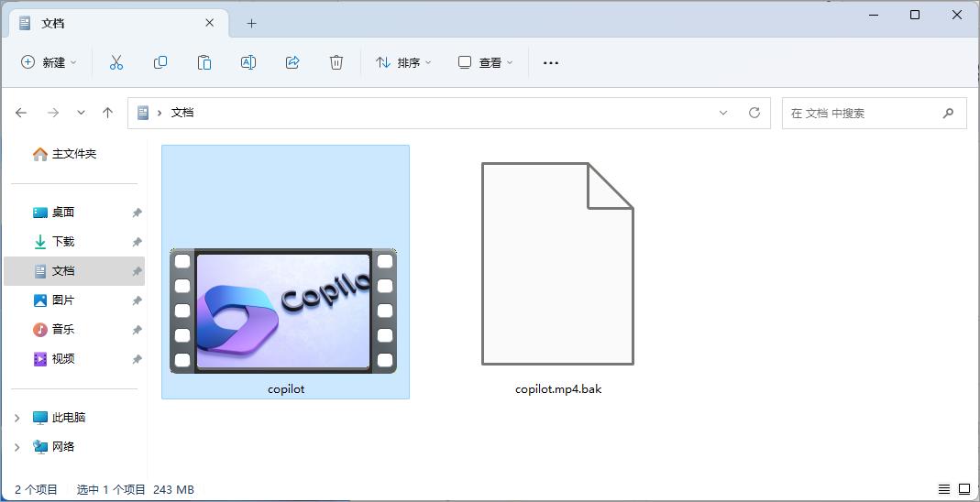Viewport: 980px width, 502px height.
Task: Click the Rename icon in toolbar
Action: point(248,62)
